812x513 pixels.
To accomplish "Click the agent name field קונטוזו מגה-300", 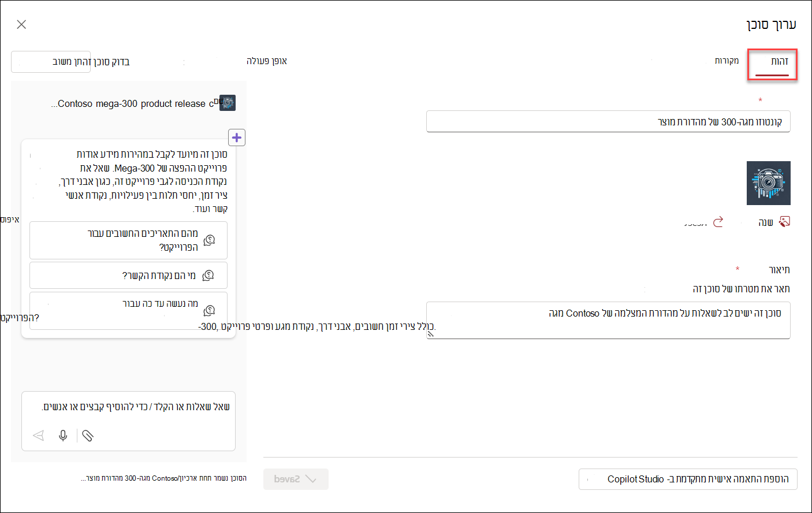I will [608, 121].
